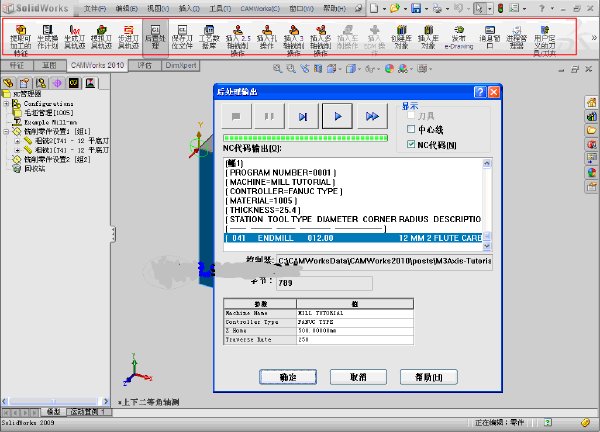This screenshot has height=432, width=600.
Task: Click Edit Appearance color ball icon
Action: click(389, 69)
